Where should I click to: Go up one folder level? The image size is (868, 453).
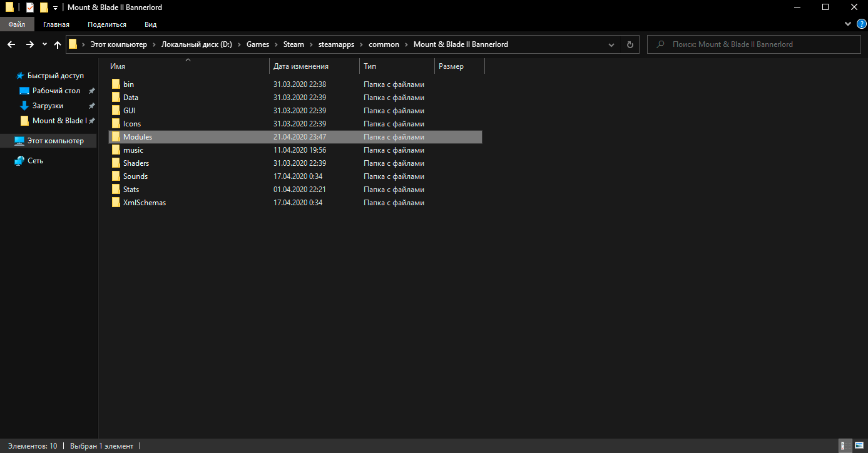[x=58, y=44]
